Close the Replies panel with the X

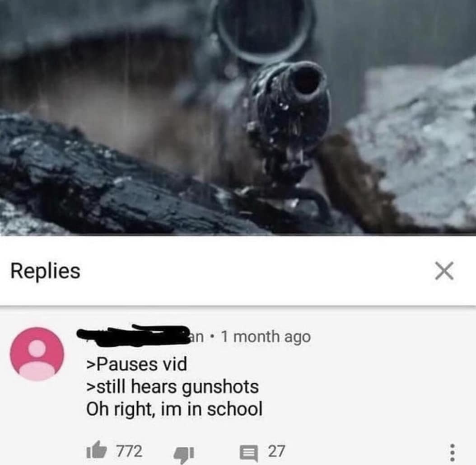pyautogui.click(x=444, y=270)
